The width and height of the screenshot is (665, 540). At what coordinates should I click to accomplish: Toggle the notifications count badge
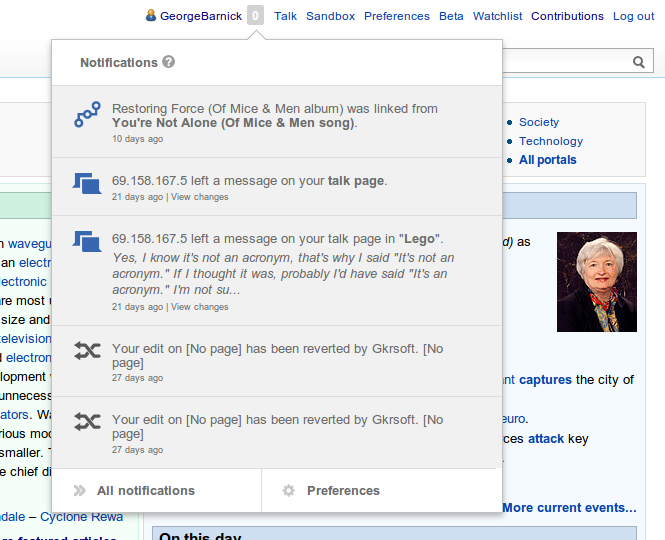pos(256,16)
